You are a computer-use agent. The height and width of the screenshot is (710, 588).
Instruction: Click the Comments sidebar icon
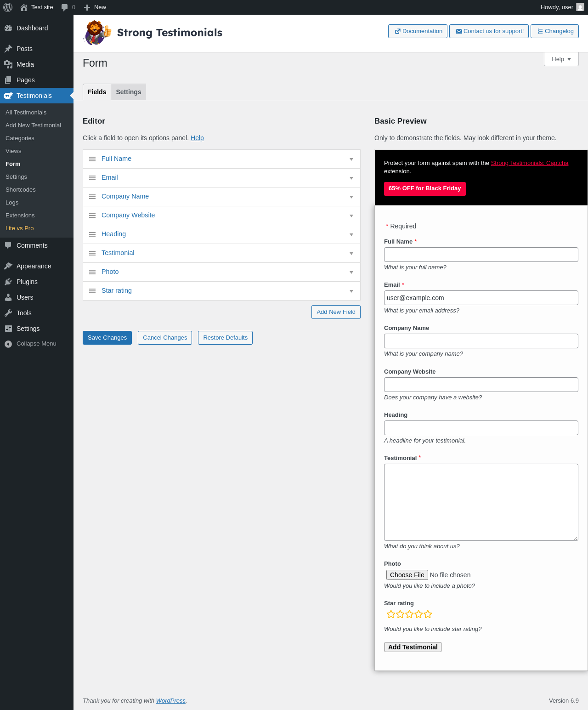click(x=8, y=245)
